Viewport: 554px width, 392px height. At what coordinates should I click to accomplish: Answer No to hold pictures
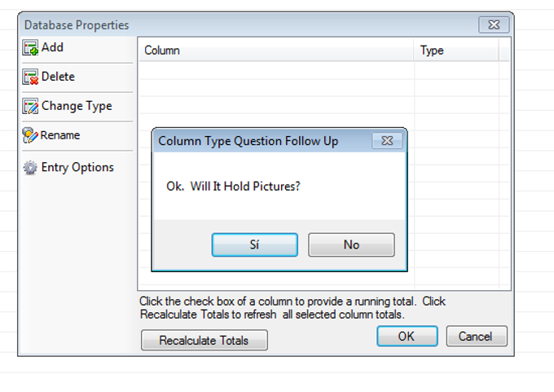(351, 244)
